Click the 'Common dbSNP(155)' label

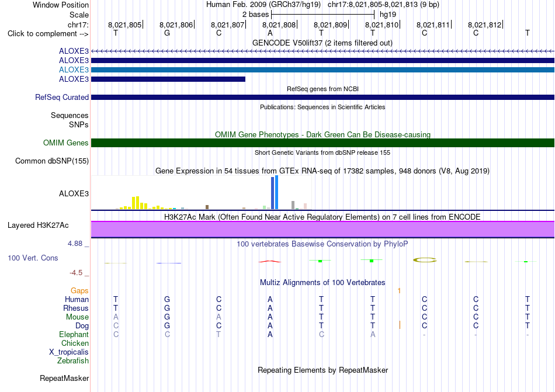click(51, 161)
